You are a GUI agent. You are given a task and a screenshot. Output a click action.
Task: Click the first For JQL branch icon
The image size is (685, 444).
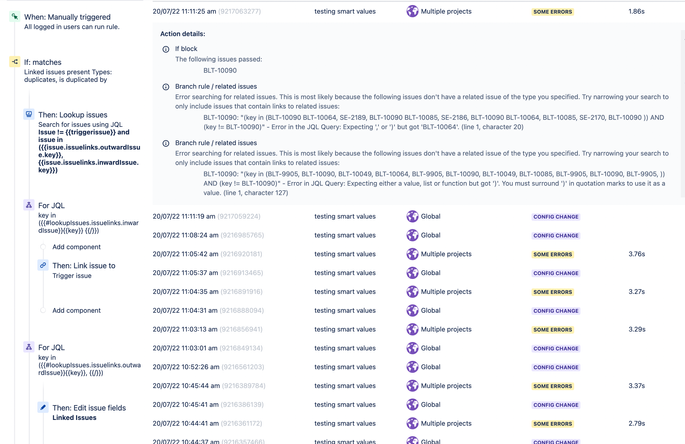coord(29,205)
